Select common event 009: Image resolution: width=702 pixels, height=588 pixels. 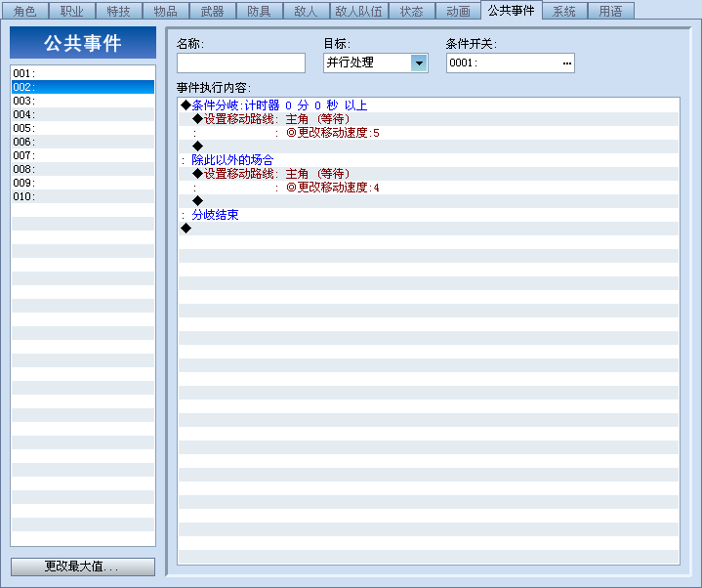pyautogui.click(x=83, y=183)
